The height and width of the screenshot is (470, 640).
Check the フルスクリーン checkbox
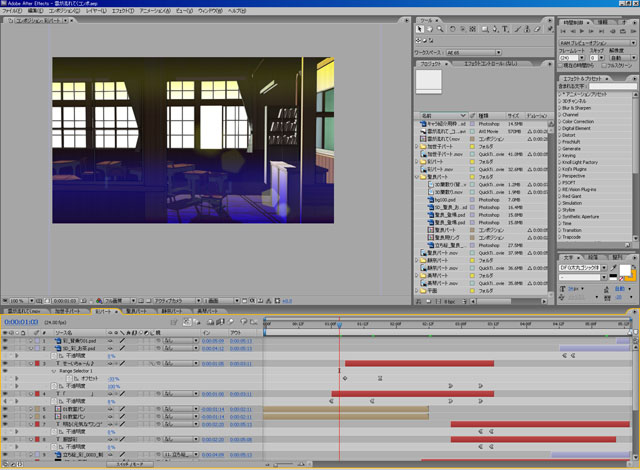(604, 65)
